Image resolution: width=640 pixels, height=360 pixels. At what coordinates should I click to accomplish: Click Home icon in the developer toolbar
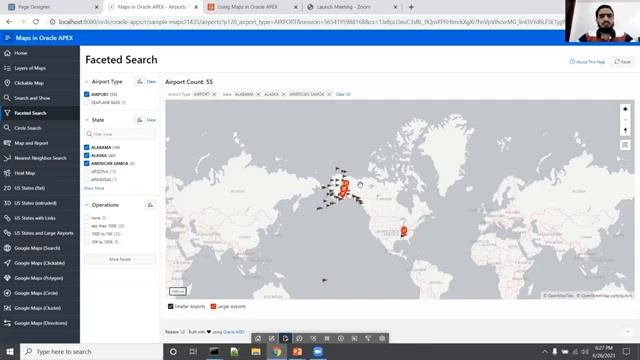[258, 338]
